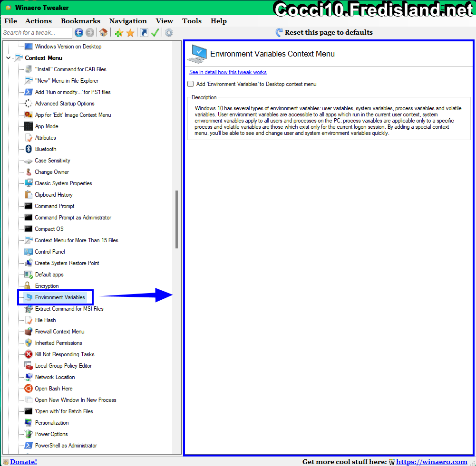
Task: Select Context Menu for More Than 15 Files
Action: click(x=77, y=240)
